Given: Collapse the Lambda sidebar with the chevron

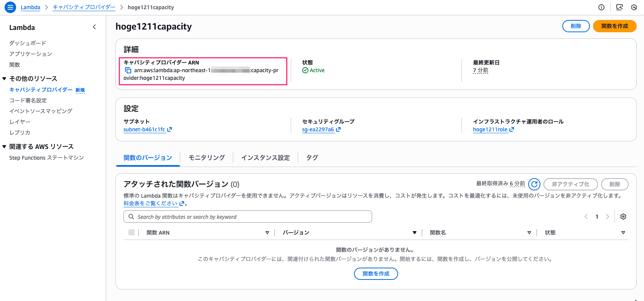Looking at the screenshot, I should point(94,27).
